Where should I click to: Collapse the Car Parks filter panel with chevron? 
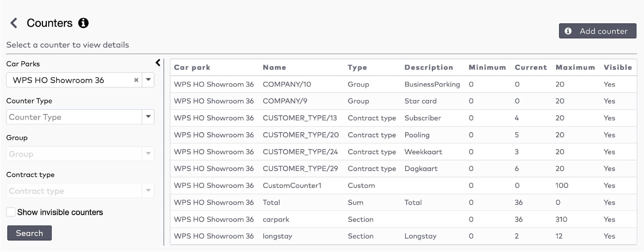pos(158,62)
